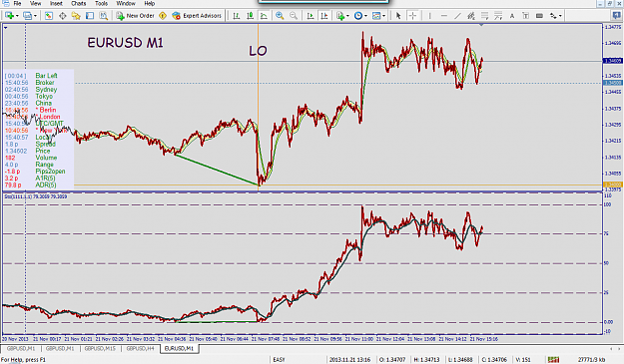Open the Tools menu
Image resolution: width=624 pixels, height=364 pixels.
tap(101, 3)
